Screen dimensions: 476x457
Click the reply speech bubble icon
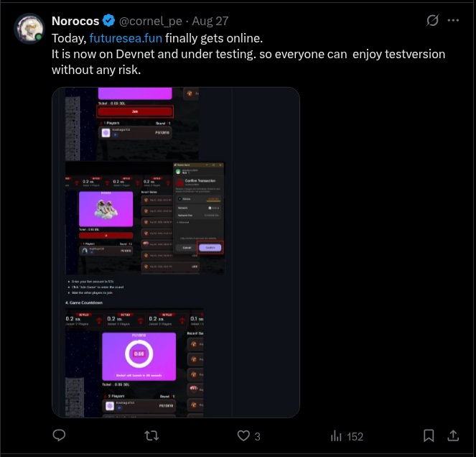click(60, 435)
